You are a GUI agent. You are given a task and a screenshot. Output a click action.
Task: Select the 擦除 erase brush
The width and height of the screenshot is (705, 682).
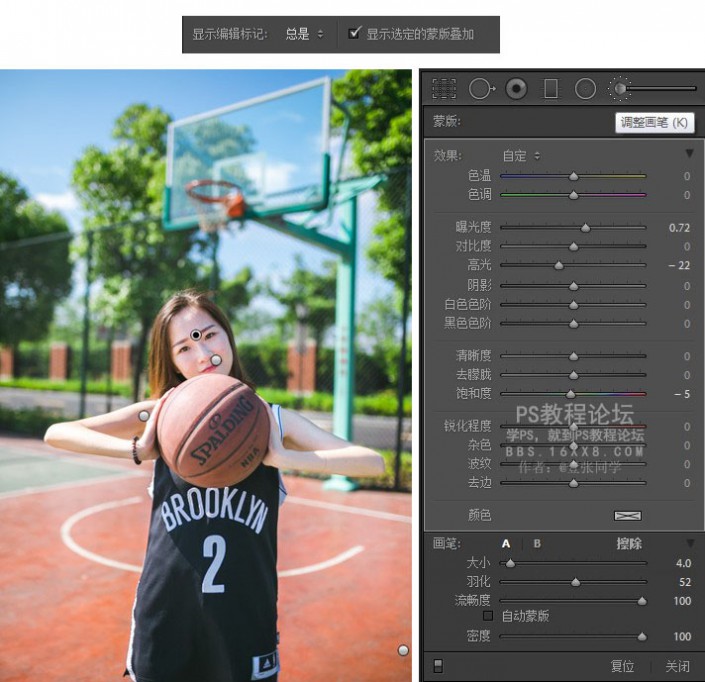click(x=629, y=544)
